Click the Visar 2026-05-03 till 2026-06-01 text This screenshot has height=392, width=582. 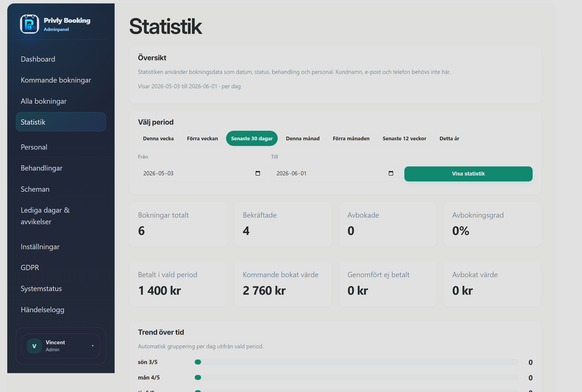(189, 86)
